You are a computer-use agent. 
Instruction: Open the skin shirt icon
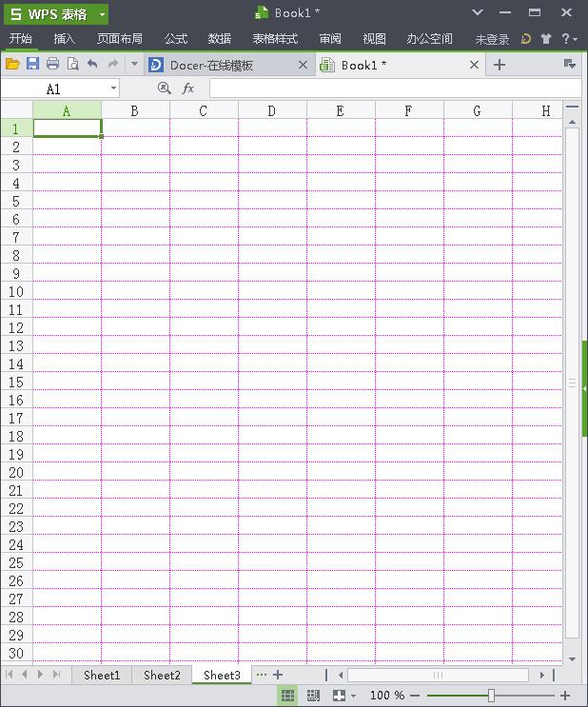(x=546, y=39)
